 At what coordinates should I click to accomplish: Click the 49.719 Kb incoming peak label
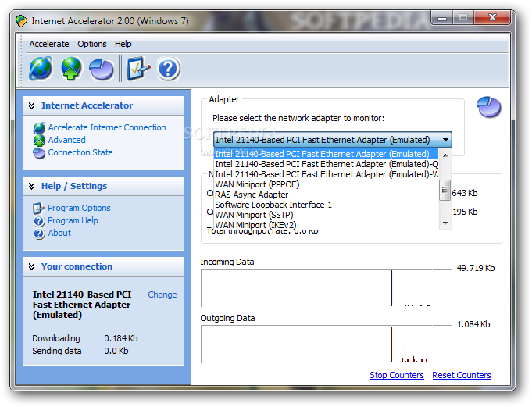point(476,268)
